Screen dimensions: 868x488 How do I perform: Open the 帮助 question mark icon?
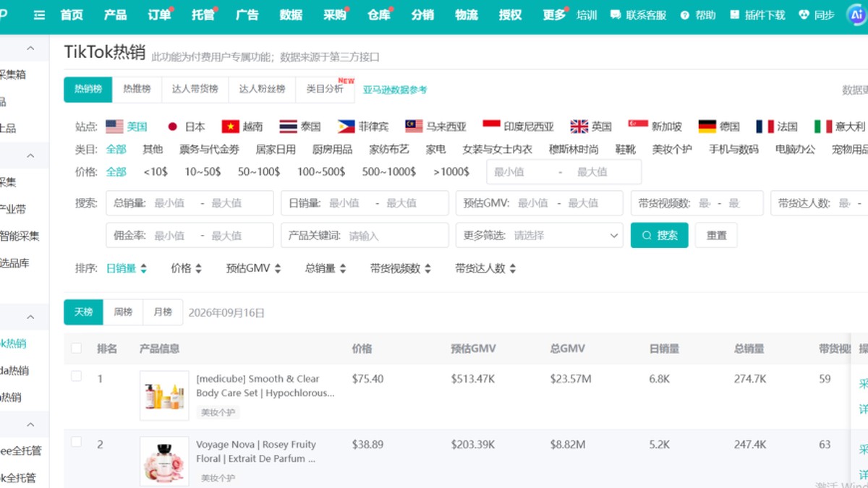684,15
